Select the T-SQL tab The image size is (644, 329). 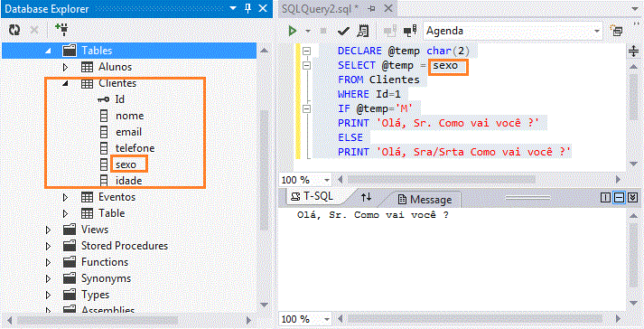312,196
